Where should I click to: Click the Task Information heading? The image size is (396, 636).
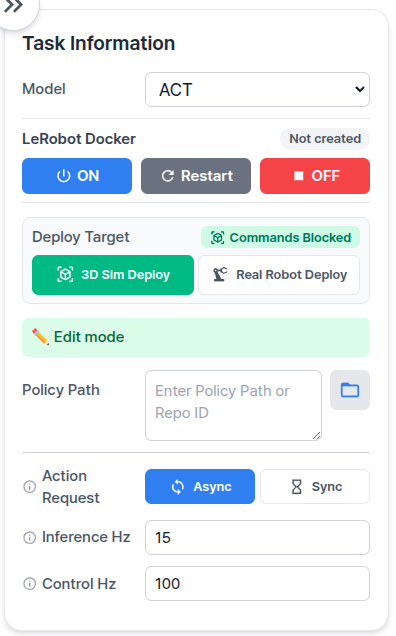click(99, 43)
